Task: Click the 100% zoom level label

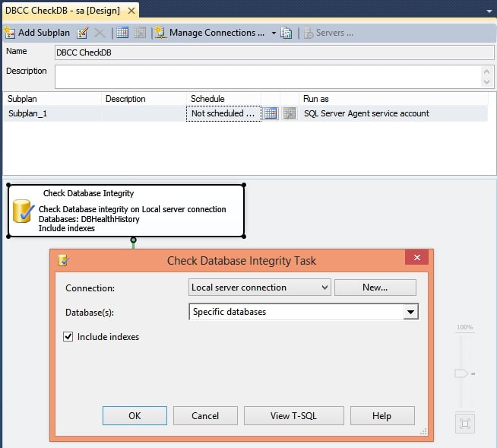Action: (464, 327)
